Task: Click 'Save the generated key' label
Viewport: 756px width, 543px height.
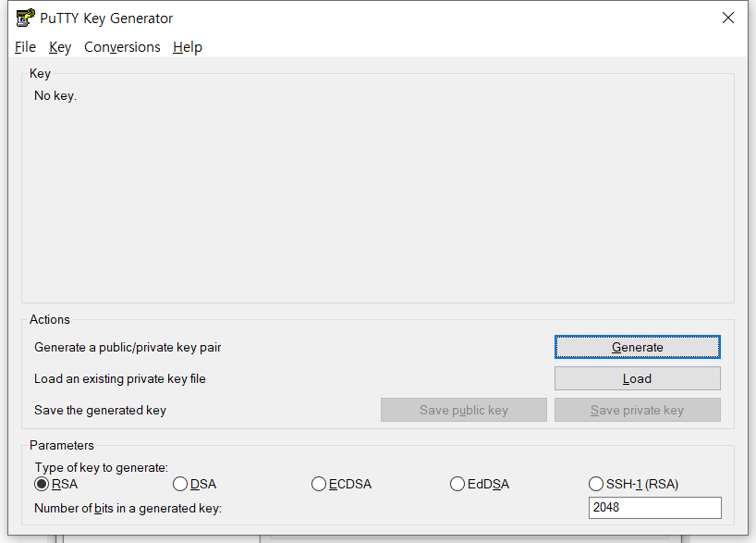Action: tap(101, 411)
